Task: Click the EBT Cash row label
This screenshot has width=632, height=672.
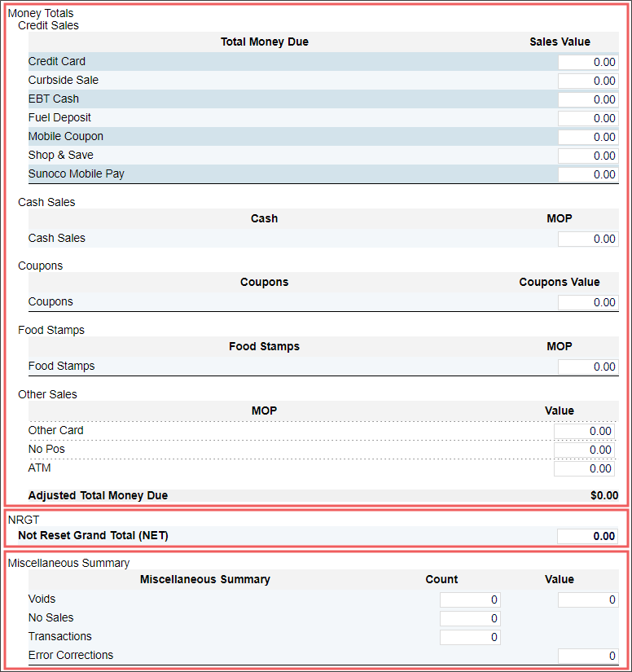Action: pos(54,99)
